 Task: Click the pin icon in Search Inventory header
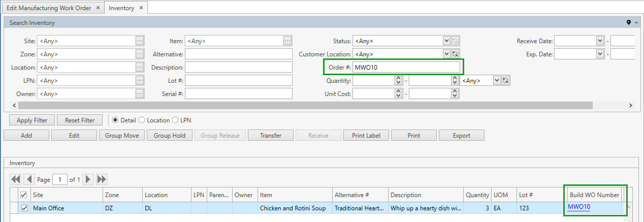coord(628,23)
